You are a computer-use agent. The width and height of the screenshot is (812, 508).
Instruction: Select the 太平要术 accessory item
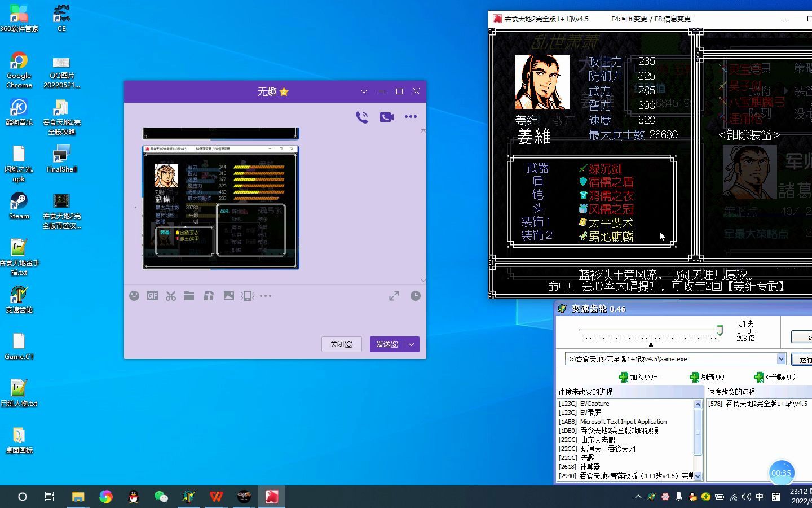coord(606,223)
